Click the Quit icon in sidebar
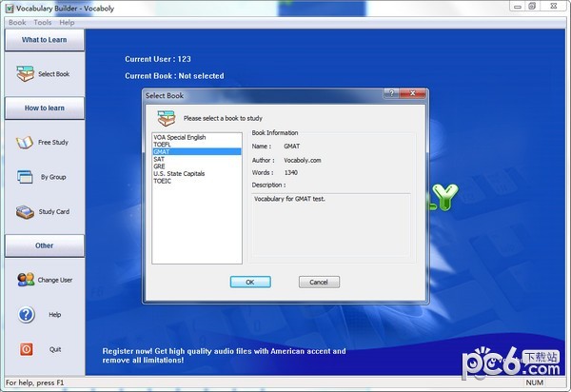 coord(26,349)
